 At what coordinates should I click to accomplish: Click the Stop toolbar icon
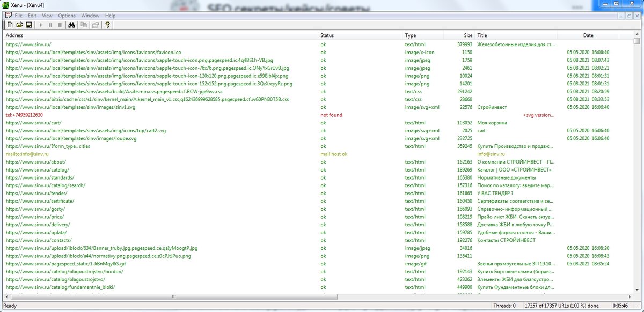tap(60, 25)
